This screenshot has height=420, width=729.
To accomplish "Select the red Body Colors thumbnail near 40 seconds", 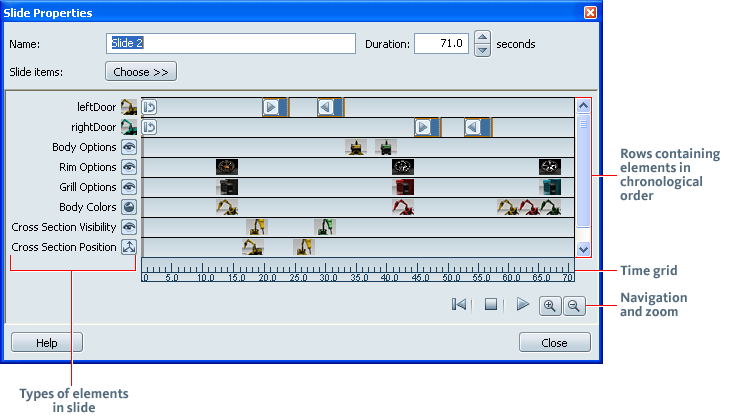I will [x=403, y=207].
